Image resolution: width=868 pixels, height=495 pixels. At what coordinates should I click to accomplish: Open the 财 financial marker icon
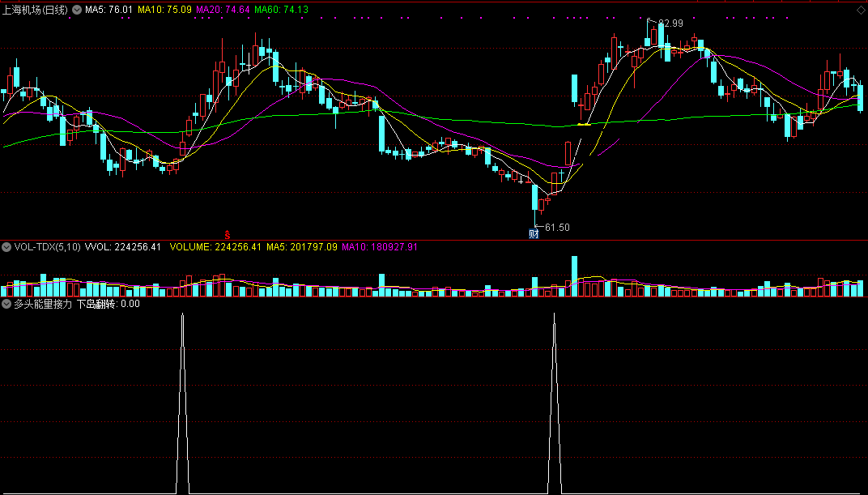pyautogui.click(x=534, y=233)
